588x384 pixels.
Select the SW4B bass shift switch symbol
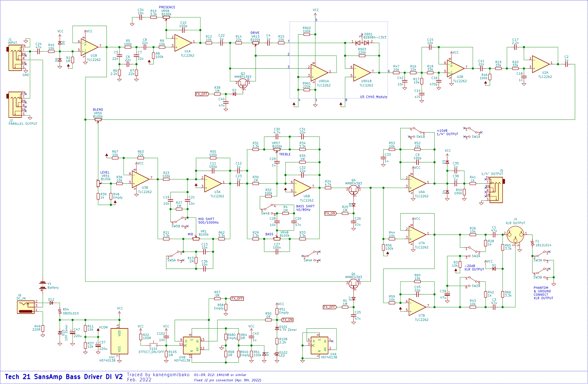pos(268,209)
